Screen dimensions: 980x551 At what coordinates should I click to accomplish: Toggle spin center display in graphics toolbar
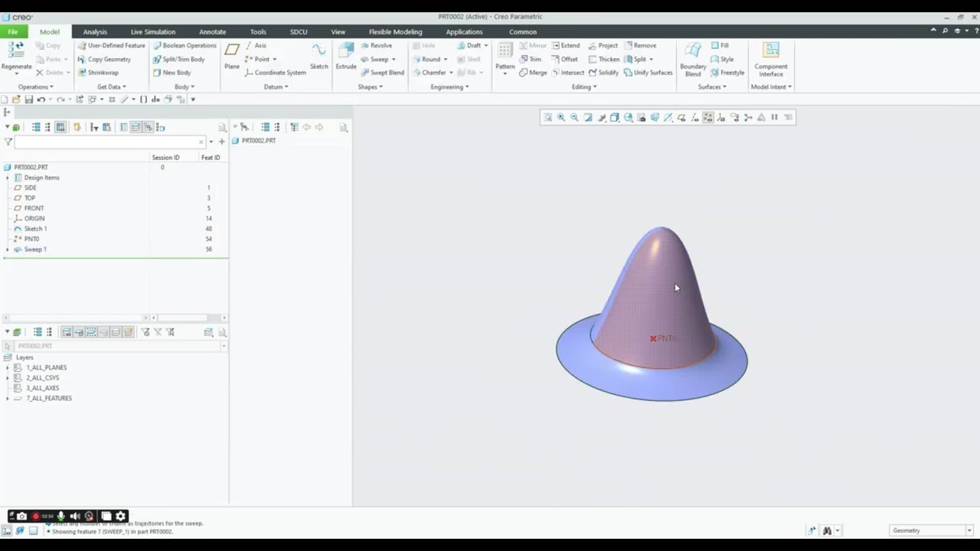coord(748,117)
